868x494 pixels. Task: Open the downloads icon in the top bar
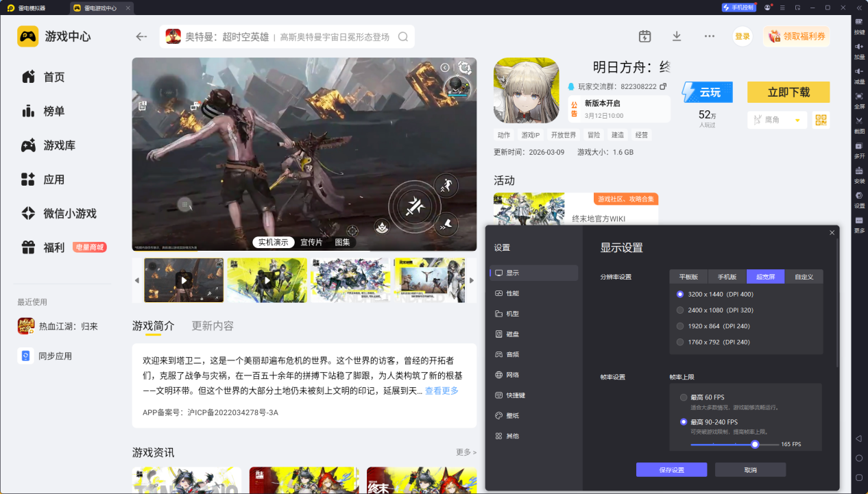(x=677, y=36)
